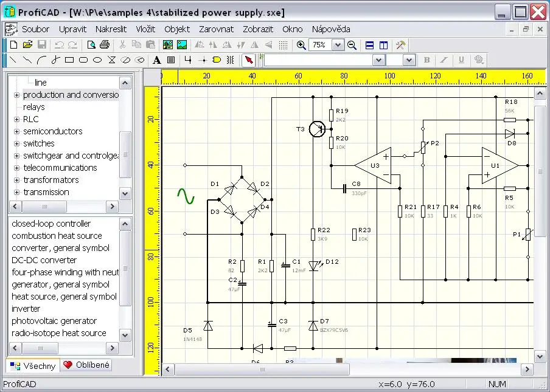The width and height of the screenshot is (550, 392).
Task: Toggle horizontal split window layout
Action: [369, 45]
